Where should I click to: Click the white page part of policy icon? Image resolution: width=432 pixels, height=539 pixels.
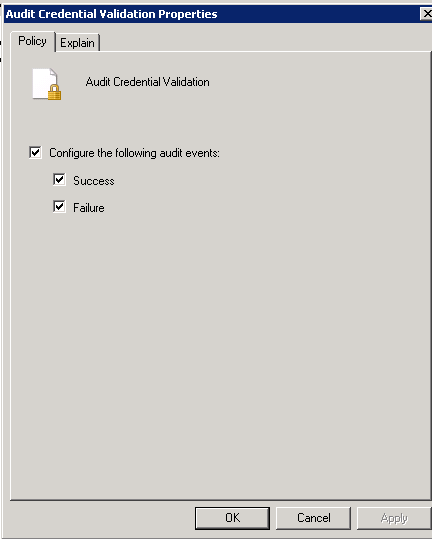[x=41, y=82]
